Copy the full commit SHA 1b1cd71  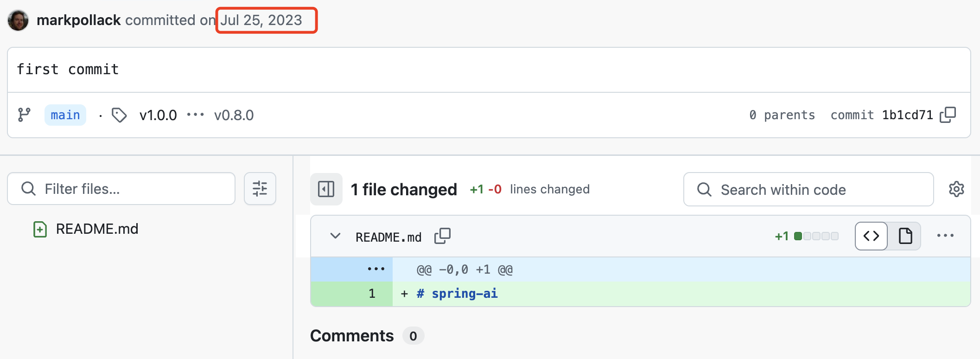tap(948, 115)
